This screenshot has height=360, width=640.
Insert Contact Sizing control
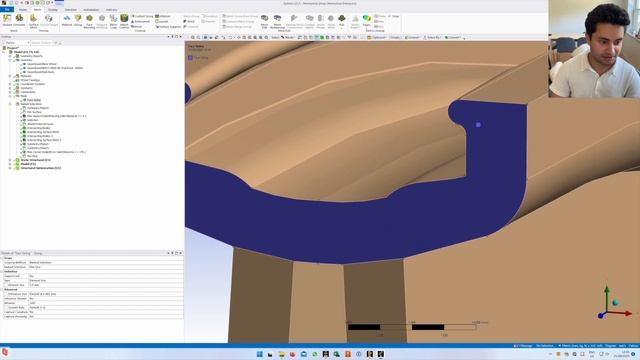(142, 16)
